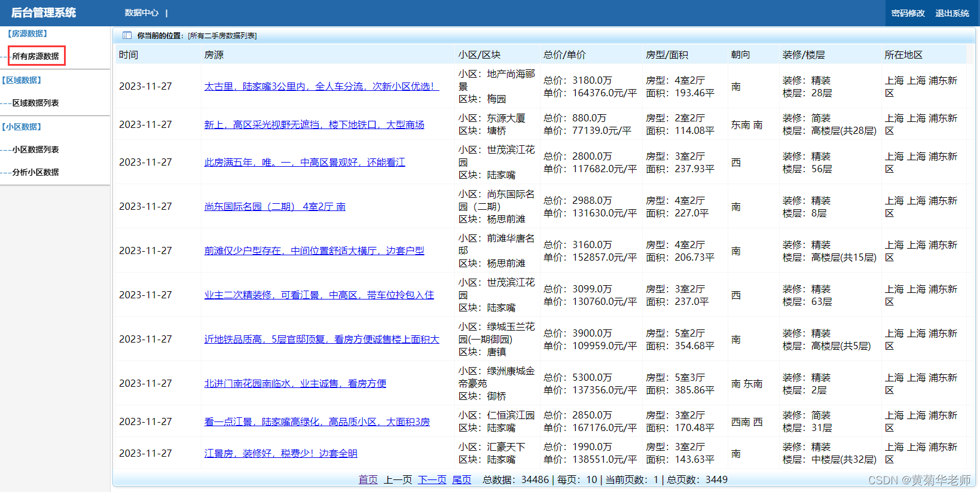The width and height of the screenshot is (980, 492).
Task: Click the 总价/单价 column header
Action: (564, 54)
